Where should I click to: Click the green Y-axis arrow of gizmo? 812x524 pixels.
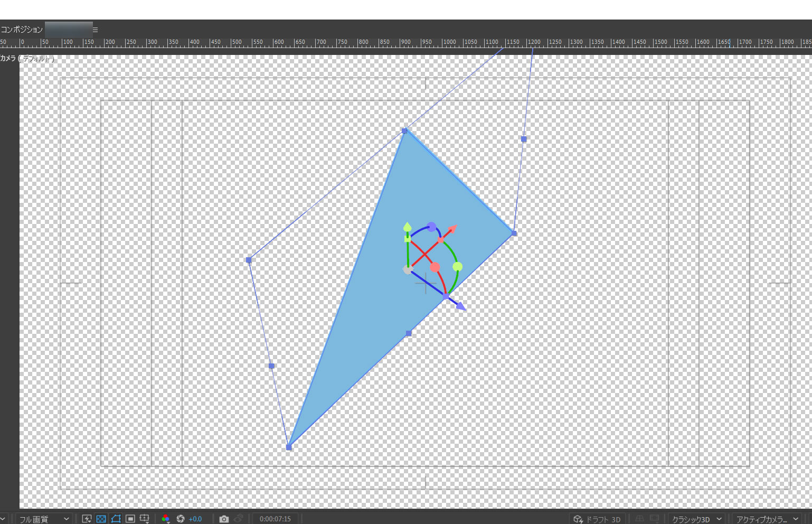(x=407, y=227)
